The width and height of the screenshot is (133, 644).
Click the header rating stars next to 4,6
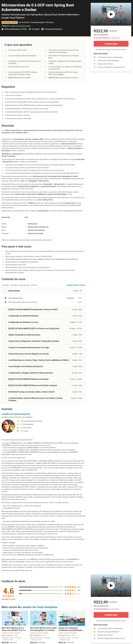tap(26, 22)
